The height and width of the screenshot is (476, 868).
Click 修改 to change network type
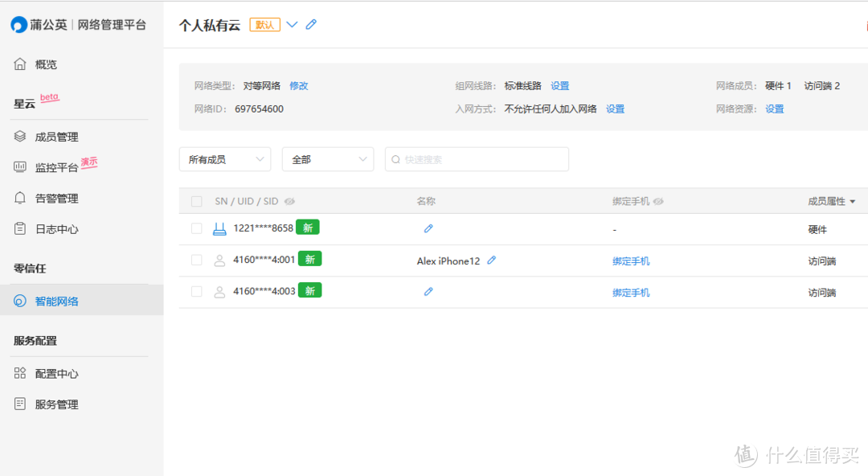click(x=299, y=85)
